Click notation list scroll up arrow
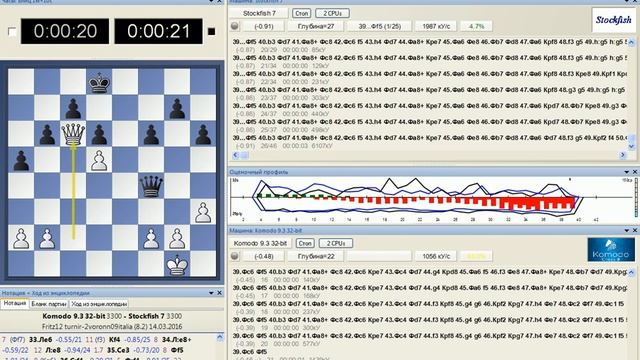This screenshot has height=360, width=640. pos(220,337)
